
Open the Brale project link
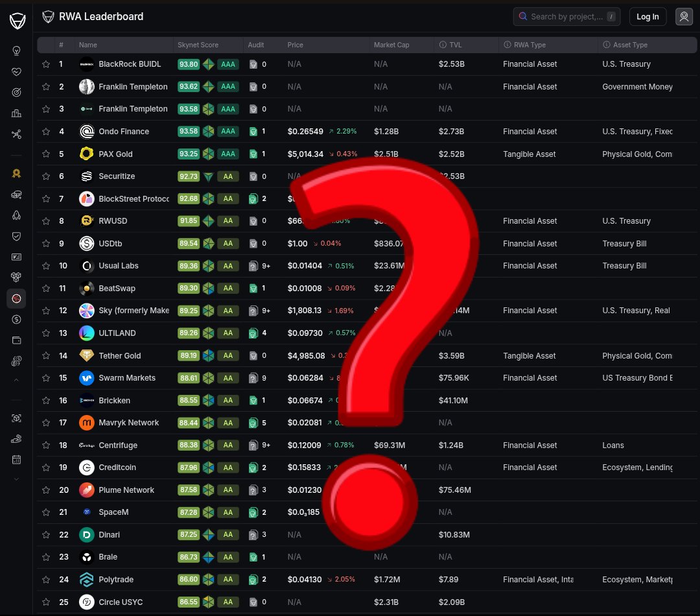108,557
